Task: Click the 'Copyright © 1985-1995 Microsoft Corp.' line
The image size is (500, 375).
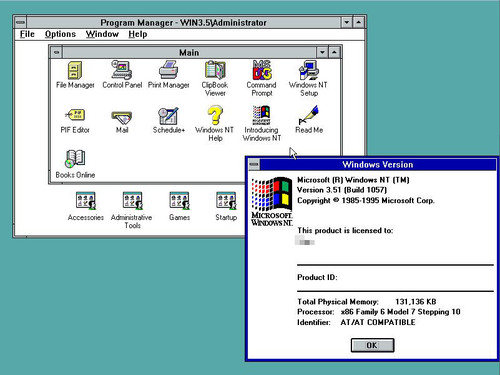Action: [x=366, y=200]
